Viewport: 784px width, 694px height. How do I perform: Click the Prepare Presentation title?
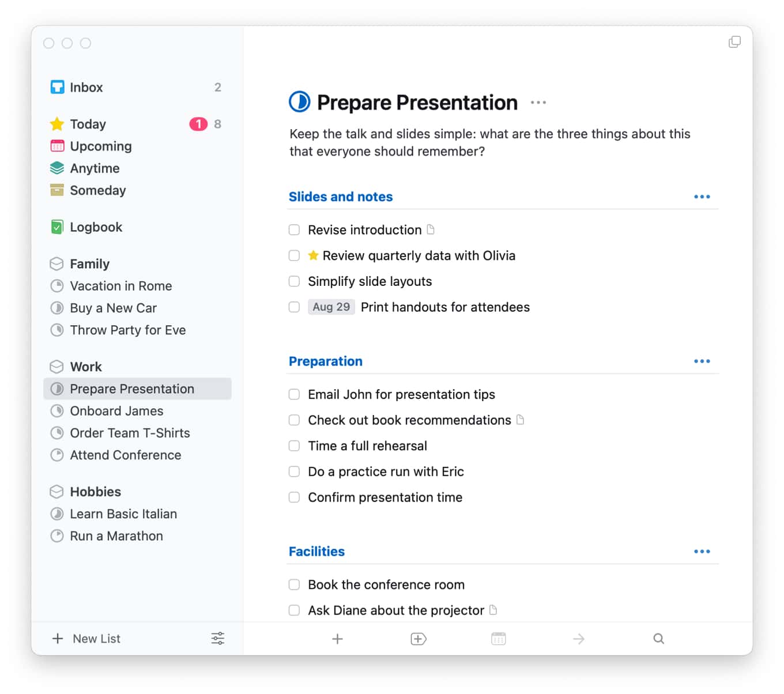(x=417, y=103)
